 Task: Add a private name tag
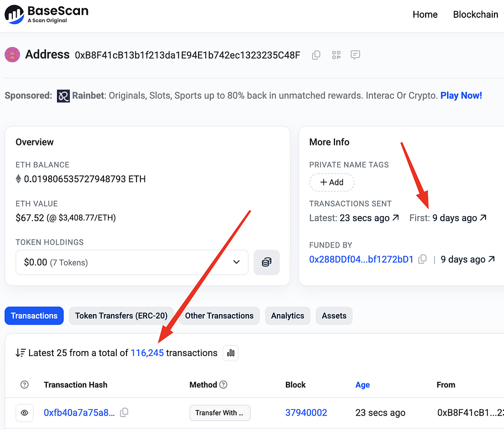332,182
